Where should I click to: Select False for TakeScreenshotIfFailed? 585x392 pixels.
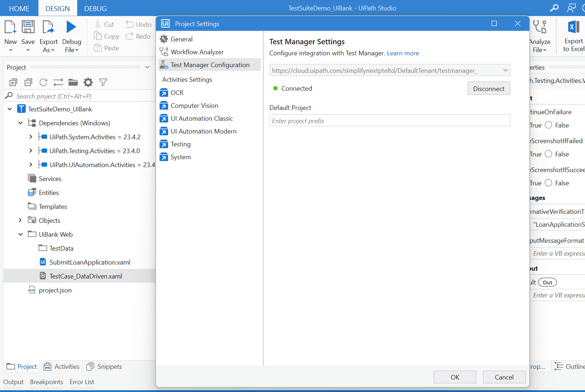pyautogui.click(x=549, y=154)
